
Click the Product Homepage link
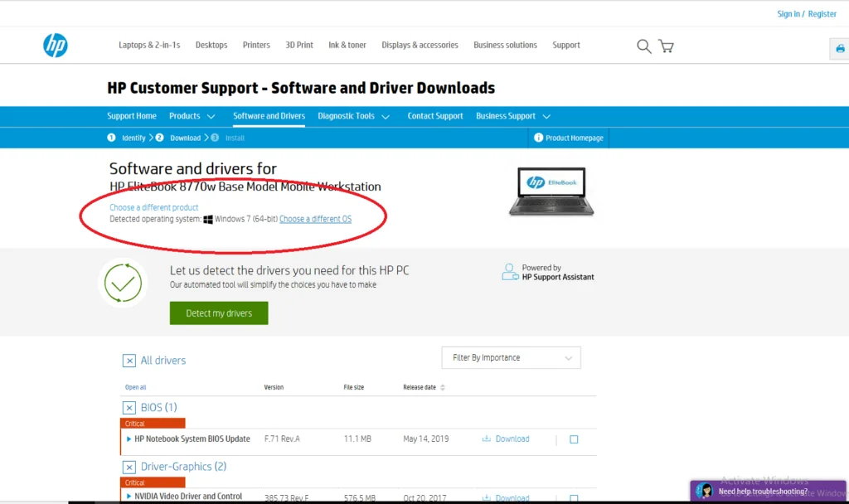[574, 138]
